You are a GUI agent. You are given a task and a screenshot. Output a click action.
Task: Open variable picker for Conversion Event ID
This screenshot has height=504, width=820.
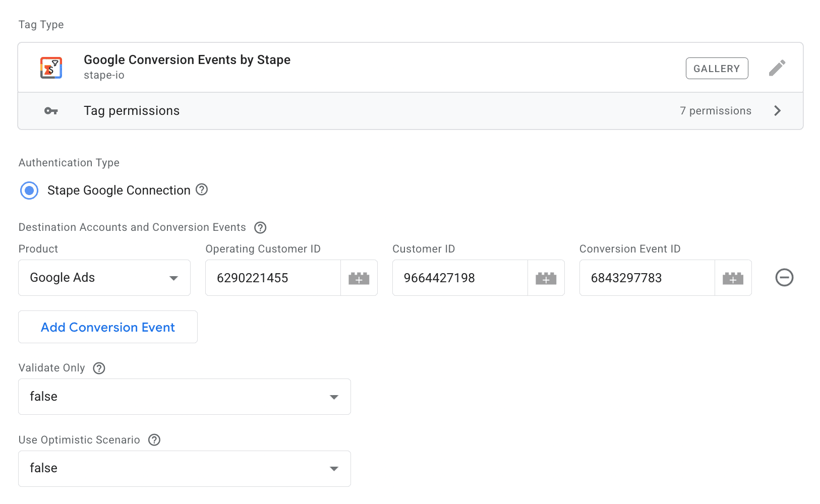pyautogui.click(x=733, y=278)
